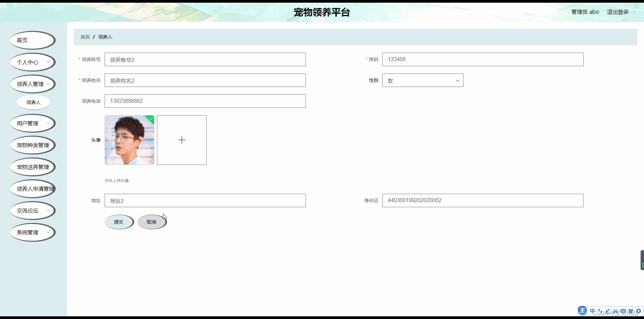Click the avatar photo thumbnail
Viewport: 644px width, 319px height.
129,140
